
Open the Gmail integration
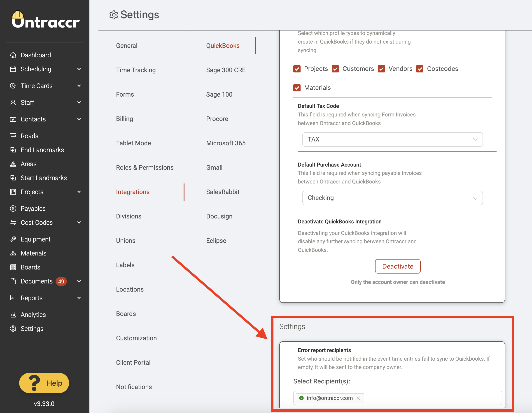coord(214,167)
